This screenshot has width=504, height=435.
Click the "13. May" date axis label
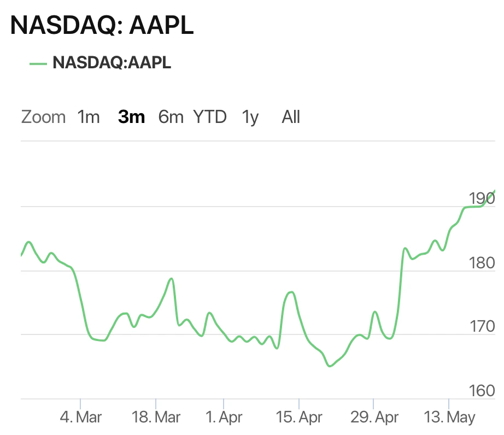pos(449,418)
